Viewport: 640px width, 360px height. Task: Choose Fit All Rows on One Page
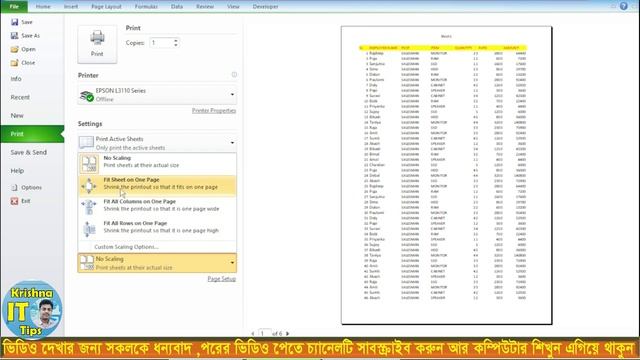[157, 229]
